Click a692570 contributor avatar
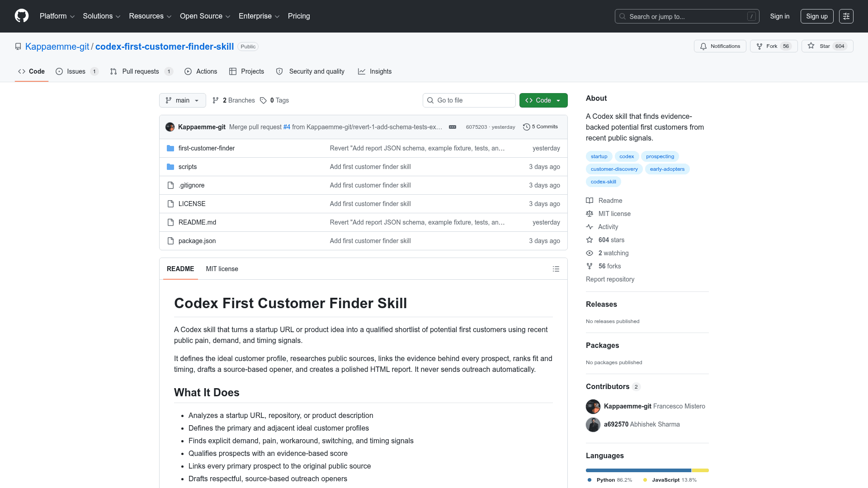The width and height of the screenshot is (868, 488). point(593,425)
